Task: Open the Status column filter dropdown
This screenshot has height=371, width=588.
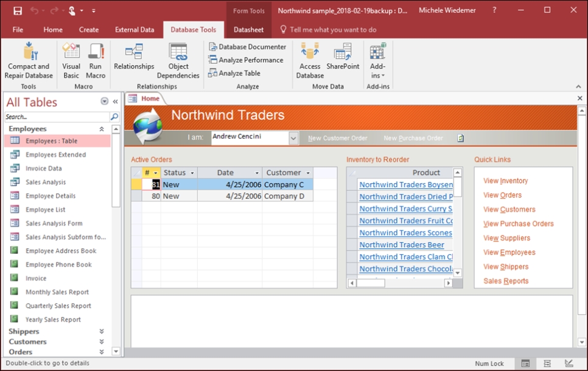Action: [192, 173]
